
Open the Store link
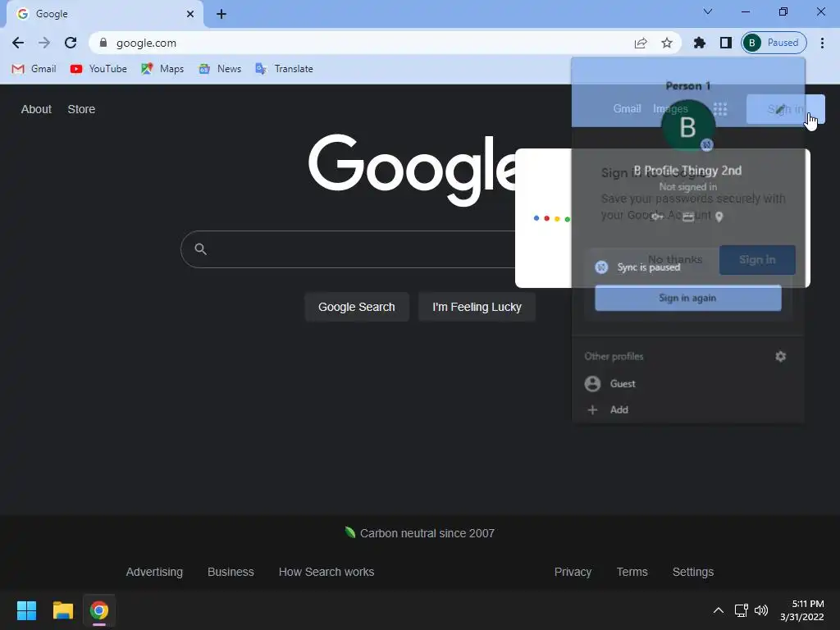[81, 109]
